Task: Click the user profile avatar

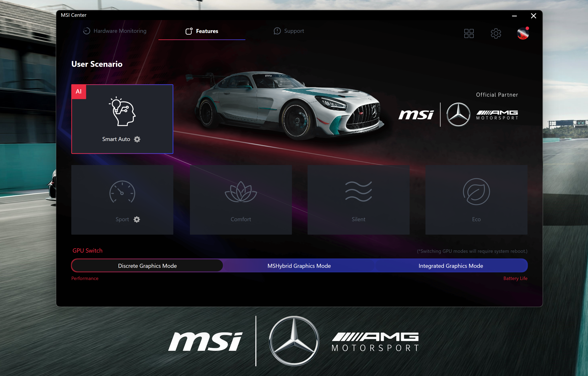Action: coord(523,33)
